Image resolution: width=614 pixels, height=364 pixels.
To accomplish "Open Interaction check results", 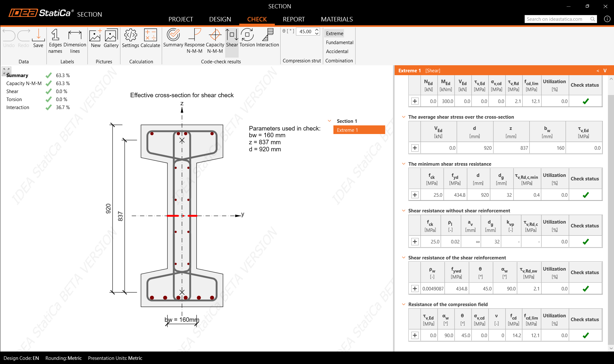I will (x=267, y=38).
